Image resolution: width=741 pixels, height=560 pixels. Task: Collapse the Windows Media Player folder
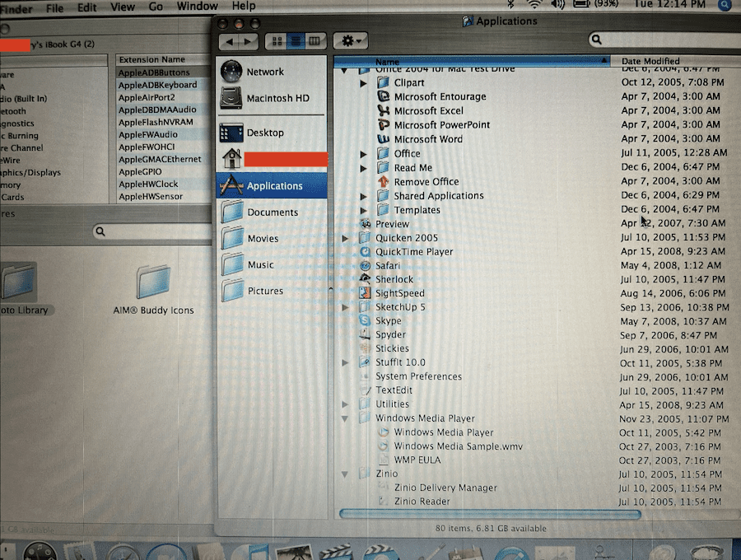point(345,418)
